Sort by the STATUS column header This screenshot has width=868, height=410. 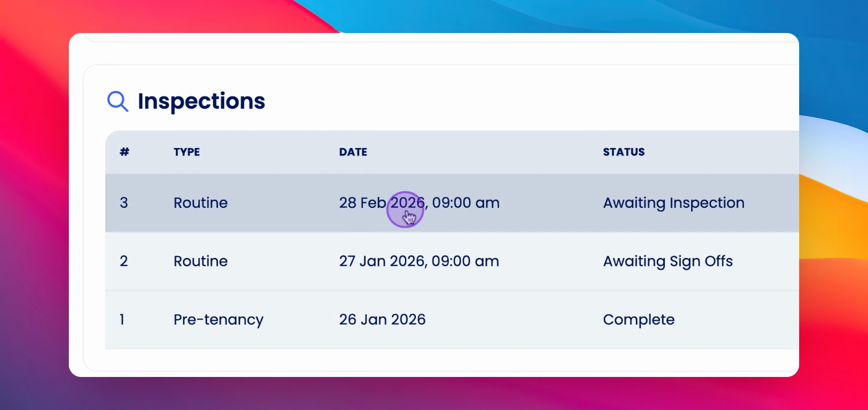[x=624, y=152]
